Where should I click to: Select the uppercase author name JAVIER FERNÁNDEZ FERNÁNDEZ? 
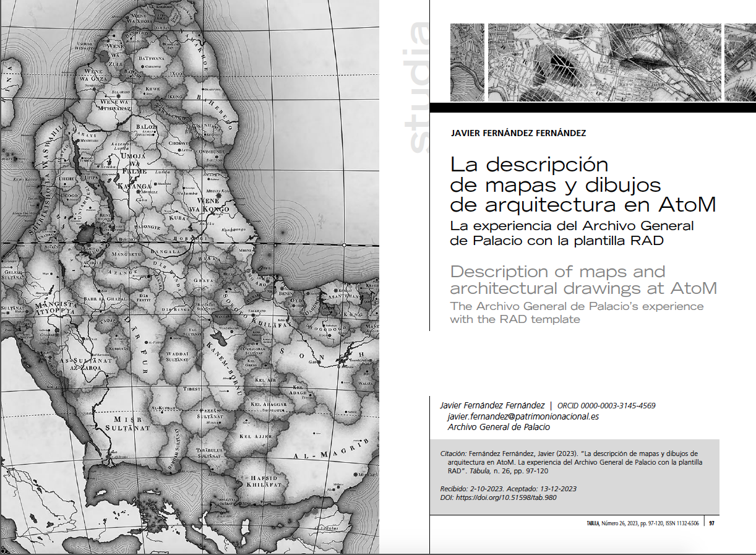coord(518,133)
